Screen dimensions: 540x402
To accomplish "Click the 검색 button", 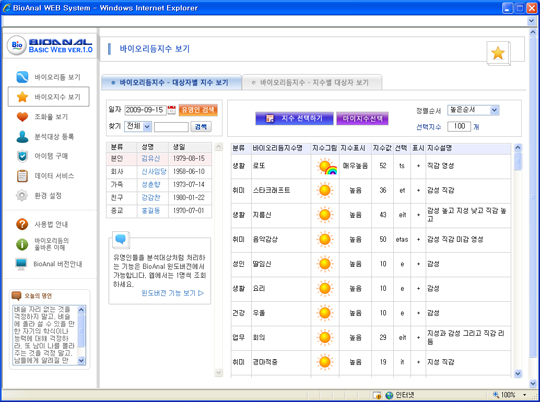I will pos(201,126).
